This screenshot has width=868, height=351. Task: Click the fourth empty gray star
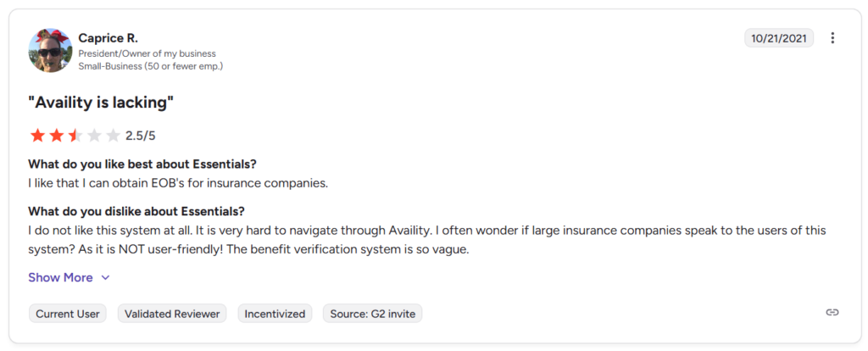[94, 135]
